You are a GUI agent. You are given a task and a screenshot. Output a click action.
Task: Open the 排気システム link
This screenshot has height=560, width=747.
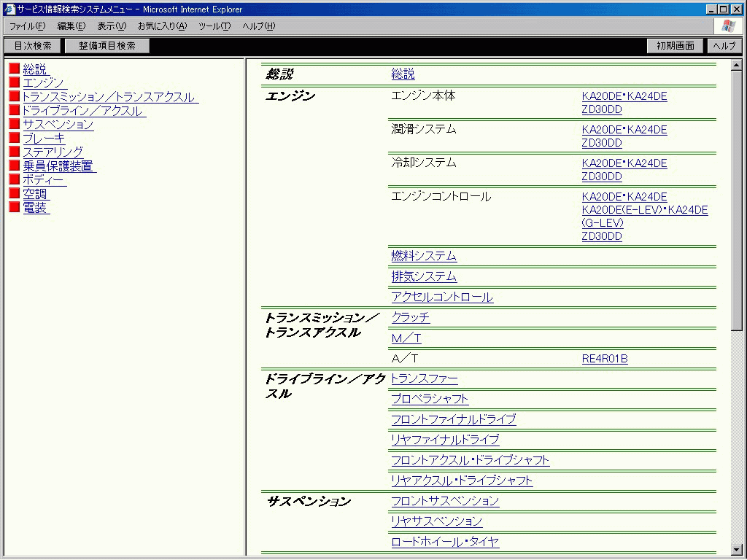[x=424, y=276]
